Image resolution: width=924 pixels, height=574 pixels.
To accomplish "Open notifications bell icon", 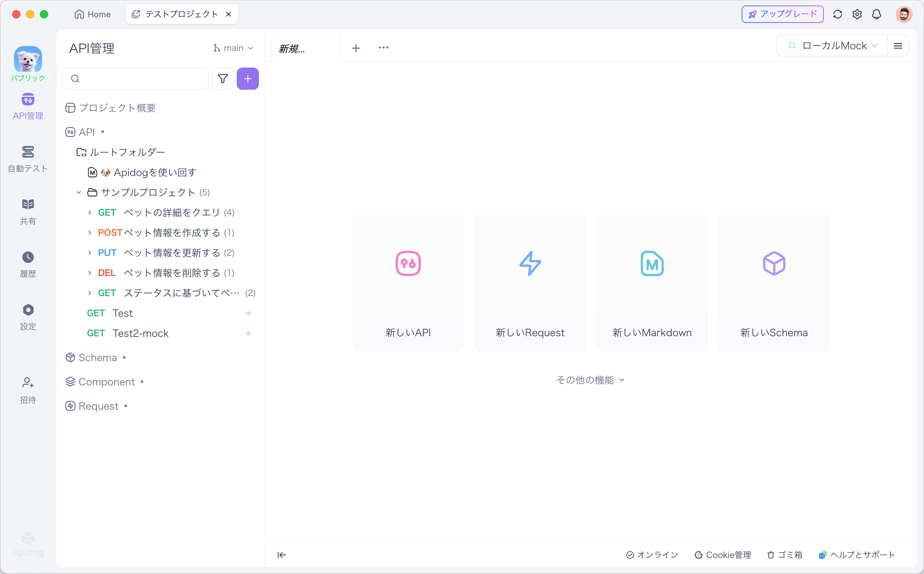I will (876, 15).
